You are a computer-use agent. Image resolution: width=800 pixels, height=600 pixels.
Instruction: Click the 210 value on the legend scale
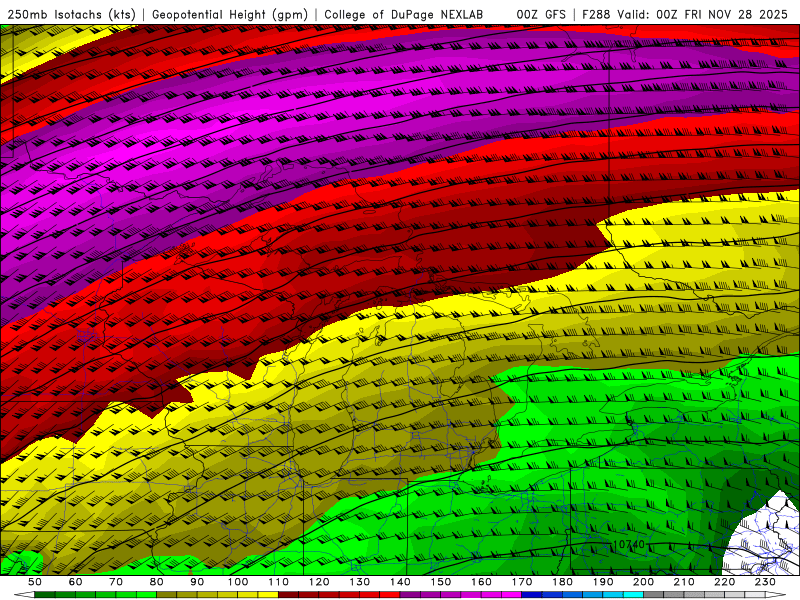(x=684, y=582)
